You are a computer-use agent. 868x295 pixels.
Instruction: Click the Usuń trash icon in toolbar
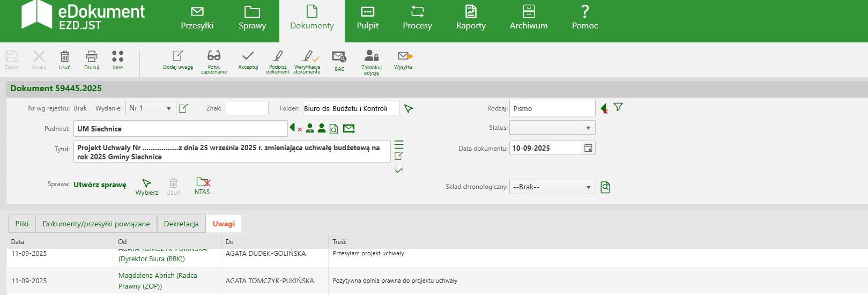pos(64,57)
